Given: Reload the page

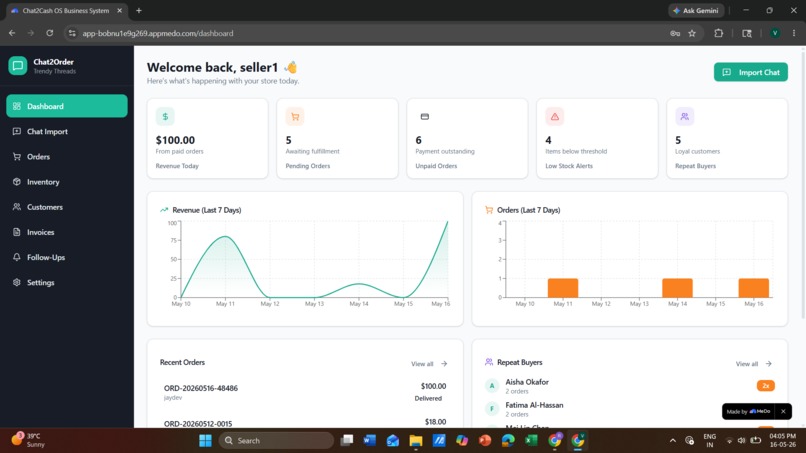Looking at the screenshot, I should [49, 33].
